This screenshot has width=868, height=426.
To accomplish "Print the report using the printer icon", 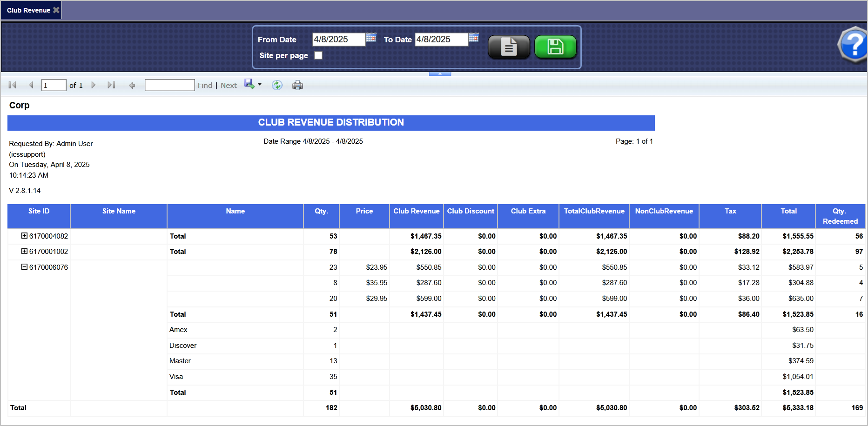I will point(297,85).
